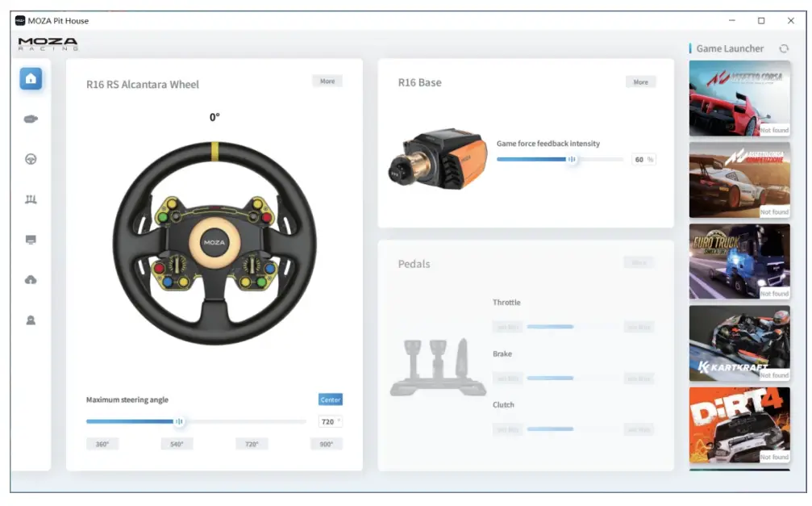The height and width of the screenshot is (506, 812).
Task: Select the steering wheel settings icon
Action: pos(31,158)
